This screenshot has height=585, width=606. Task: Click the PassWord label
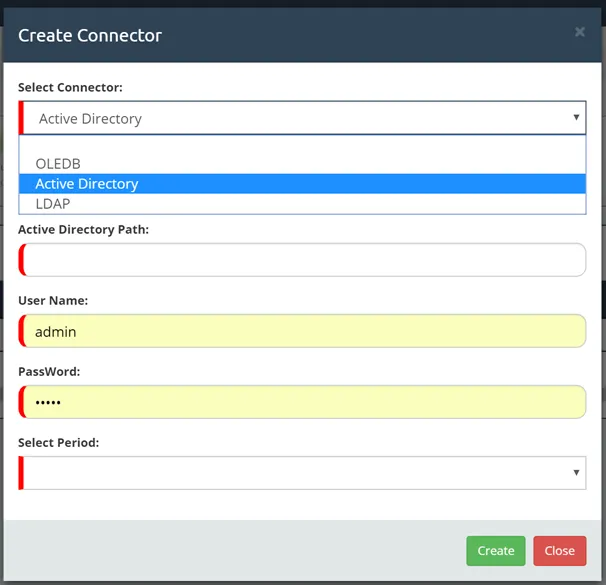pyautogui.click(x=49, y=372)
